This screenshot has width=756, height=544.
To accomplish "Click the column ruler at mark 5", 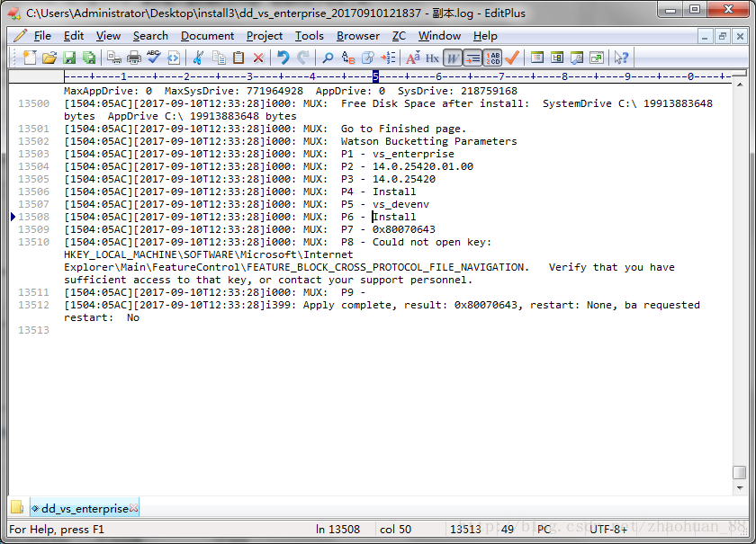I will [x=375, y=76].
